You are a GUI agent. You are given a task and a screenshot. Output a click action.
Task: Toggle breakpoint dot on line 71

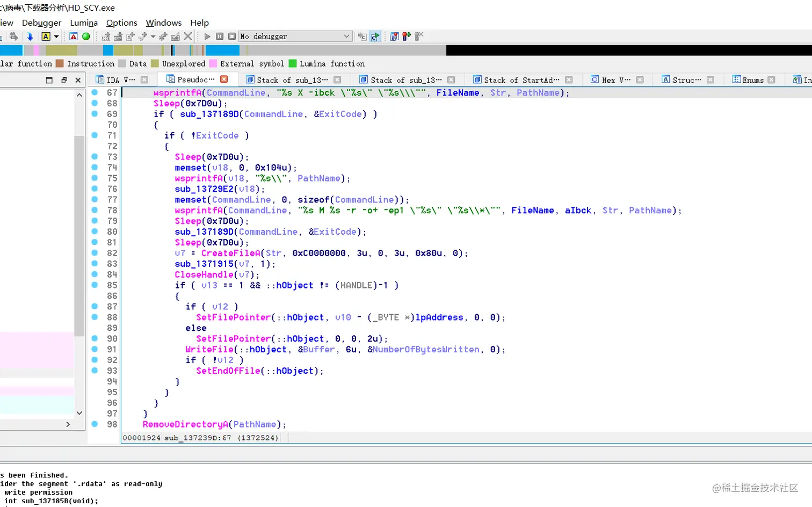95,135
